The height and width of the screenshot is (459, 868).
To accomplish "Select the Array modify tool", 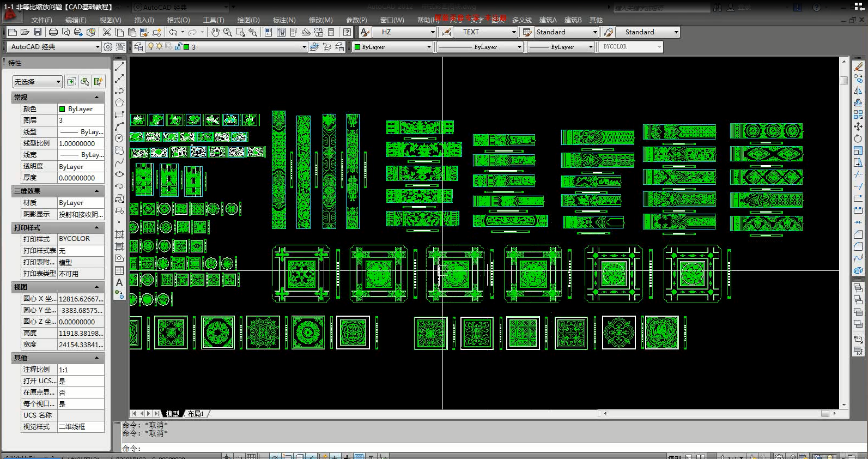I will coord(858,114).
